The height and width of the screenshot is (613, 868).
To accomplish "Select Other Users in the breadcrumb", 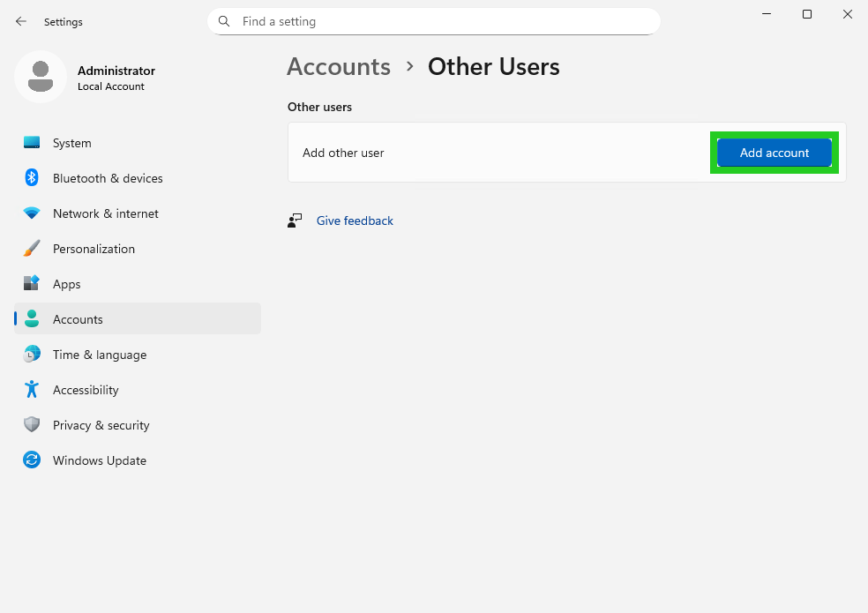I will (493, 66).
